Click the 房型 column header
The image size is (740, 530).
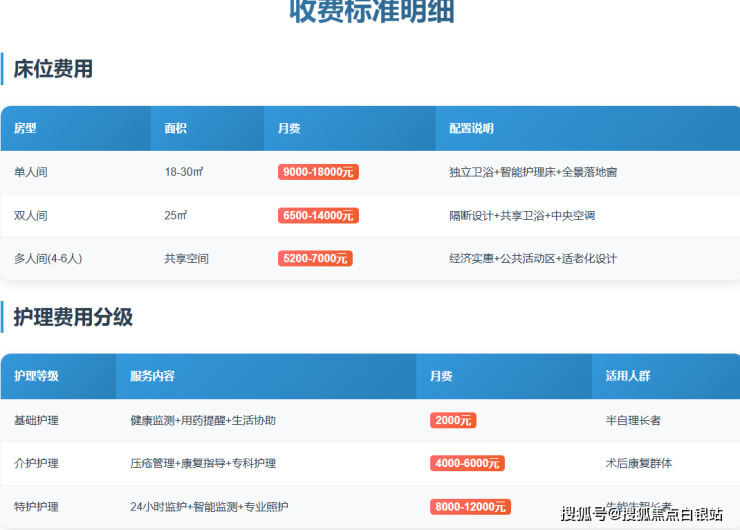(x=26, y=129)
